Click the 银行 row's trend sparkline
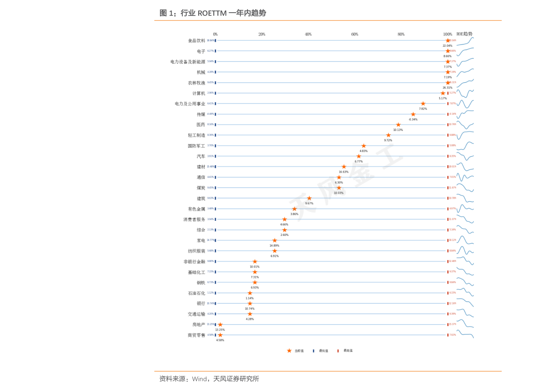557x392 pixels. coord(465,303)
